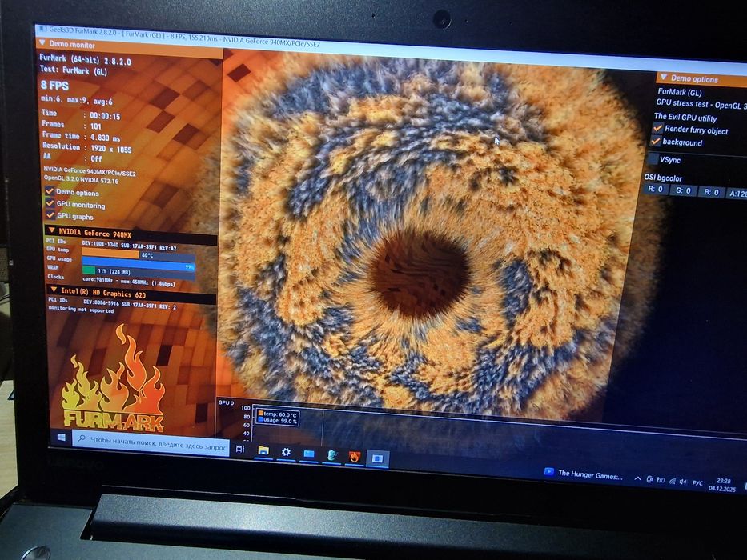Click the Frame time 4.830 ms row
The width and height of the screenshot is (747, 560).
click(81, 136)
